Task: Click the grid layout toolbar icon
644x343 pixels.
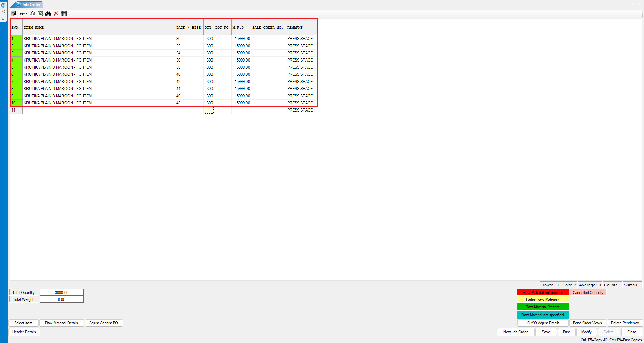Action: [64, 14]
